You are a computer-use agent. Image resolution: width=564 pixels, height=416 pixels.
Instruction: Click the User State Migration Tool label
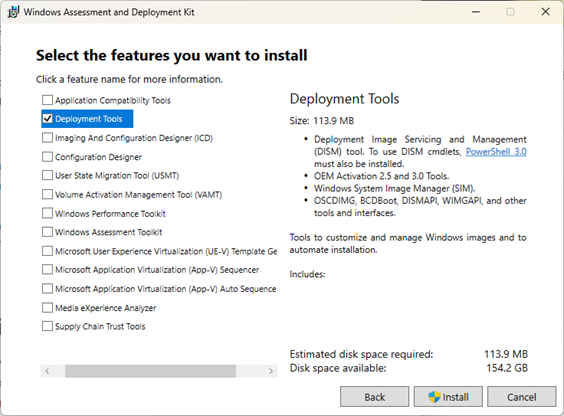pos(117,176)
